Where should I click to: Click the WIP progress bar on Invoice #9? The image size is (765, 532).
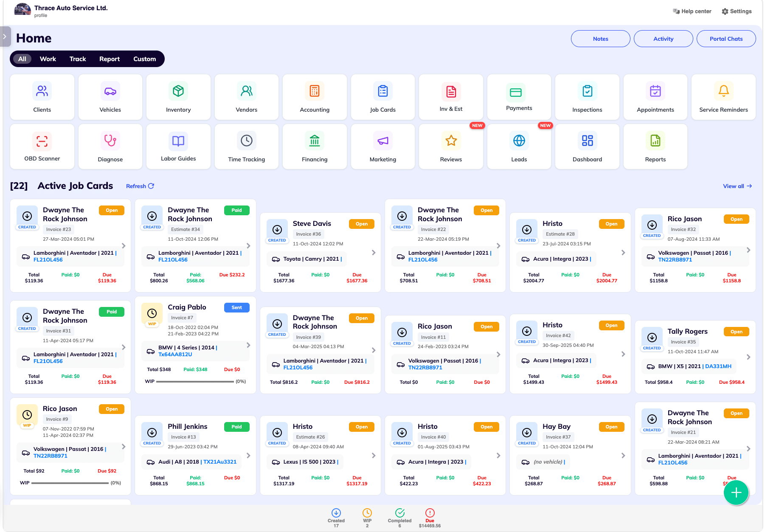pos(70,483)
